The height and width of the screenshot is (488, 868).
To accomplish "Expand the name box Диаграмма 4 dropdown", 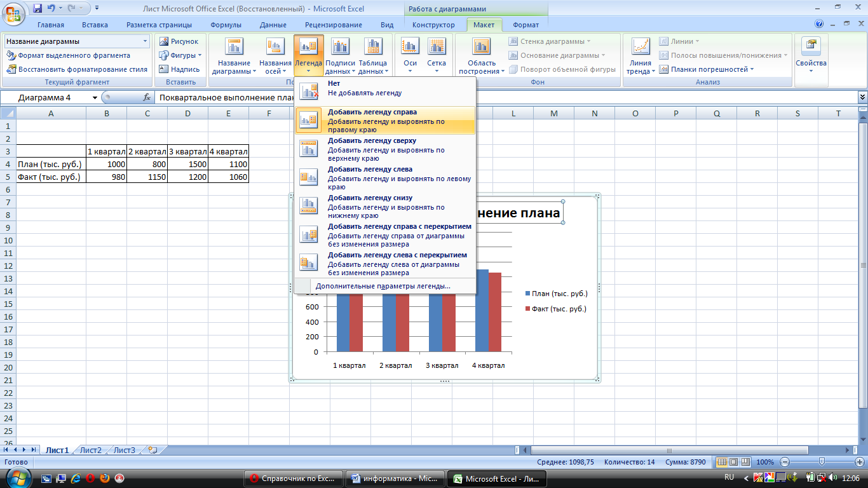I will [x=95, y=98].
